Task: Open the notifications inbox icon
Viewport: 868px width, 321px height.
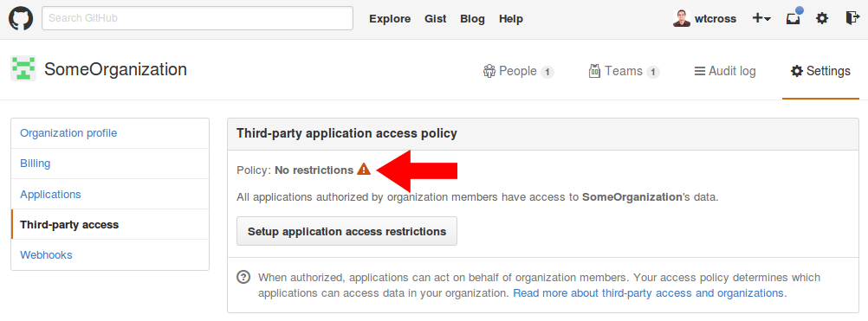Action: tap(794, 17)
